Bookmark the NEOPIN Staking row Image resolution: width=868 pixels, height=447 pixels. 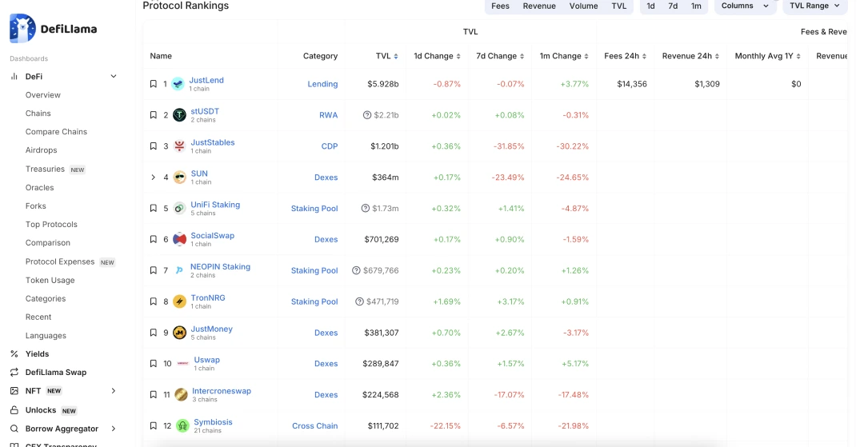click(x=154, y=270)
